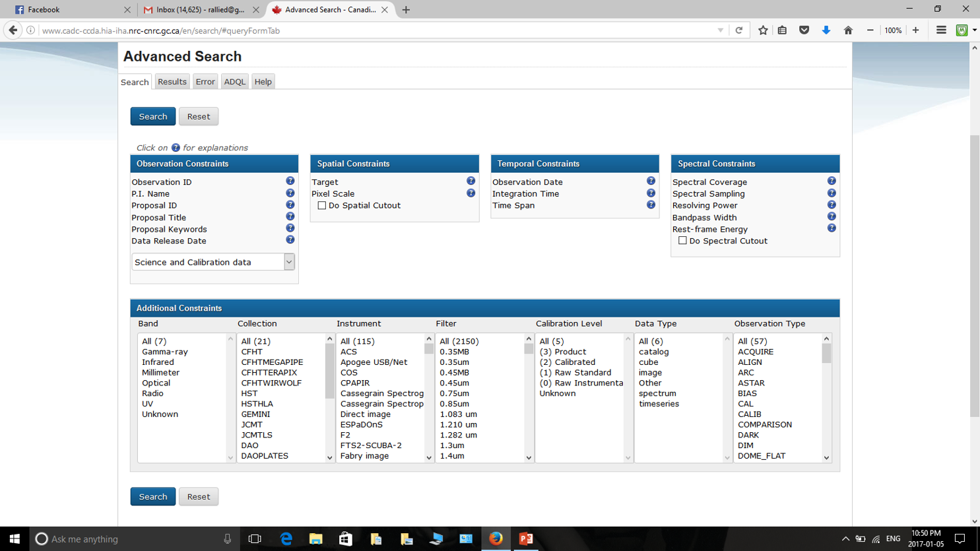The image size is (980, 551).
Task: Click the browser address bar
Action: (376, 30)
